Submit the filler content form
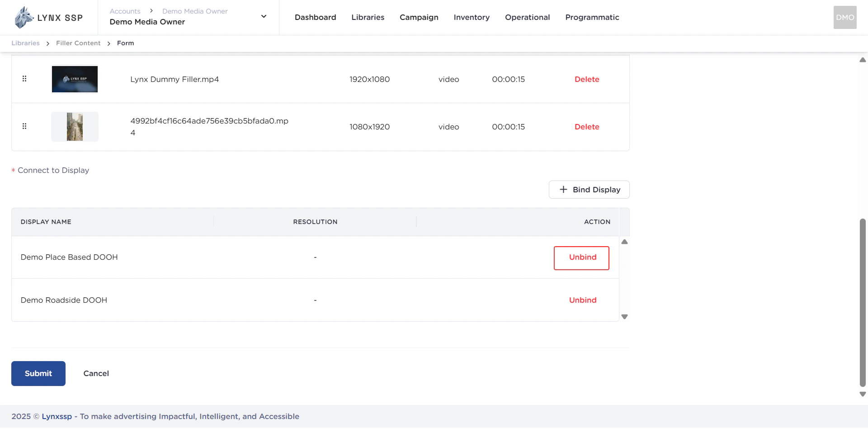 (38, 373)
